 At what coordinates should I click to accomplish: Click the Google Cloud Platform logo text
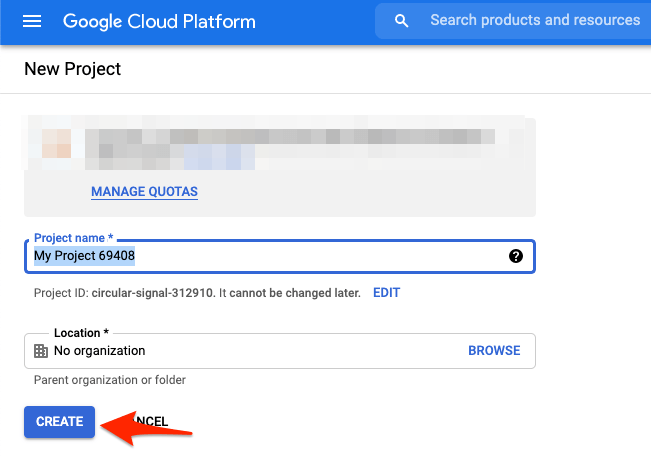pos(159,21)
